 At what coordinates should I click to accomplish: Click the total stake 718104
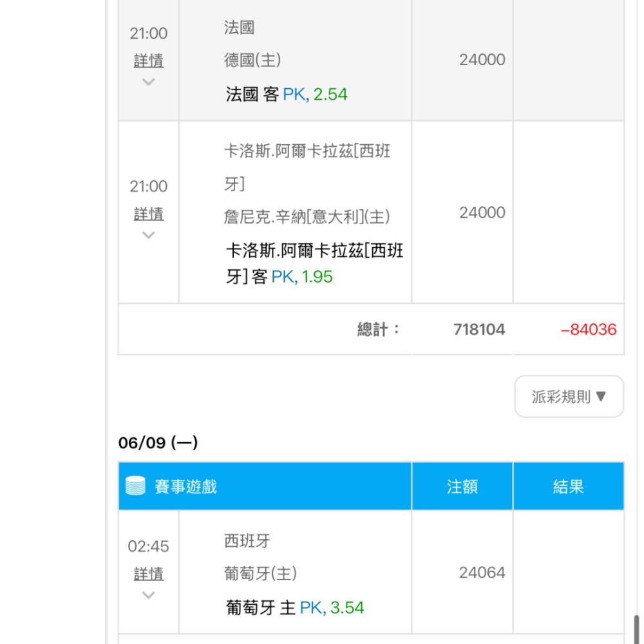point(478,330)
